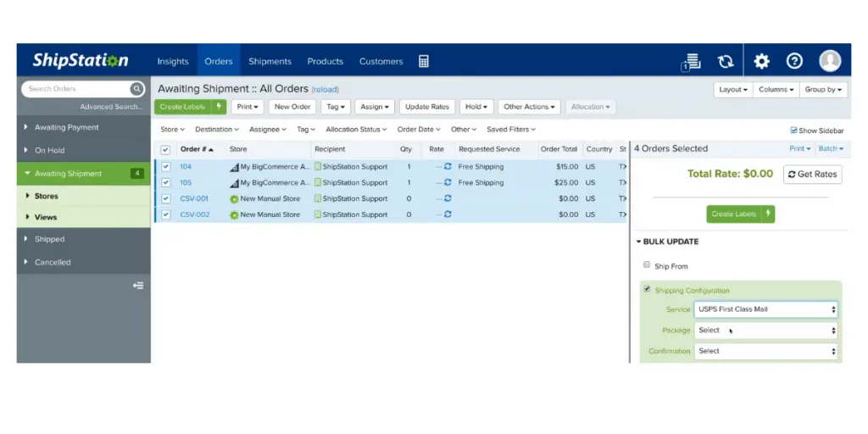Open the Package Select dropdown
Screen dimensions: 868x434
click(x=765, y=331)
